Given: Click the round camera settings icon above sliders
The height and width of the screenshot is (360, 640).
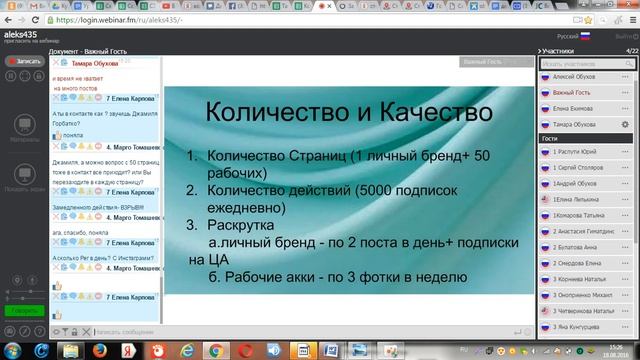Looking at the screenshot, I should point(17,280).
